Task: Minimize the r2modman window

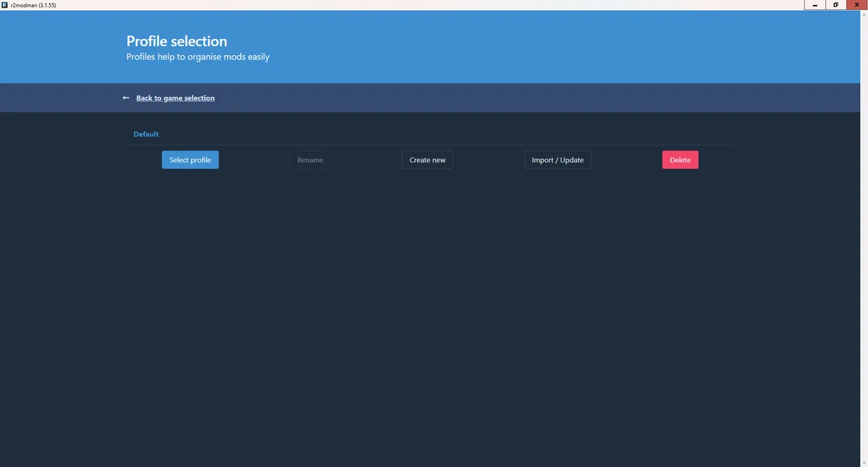Action: pos(814,5)
